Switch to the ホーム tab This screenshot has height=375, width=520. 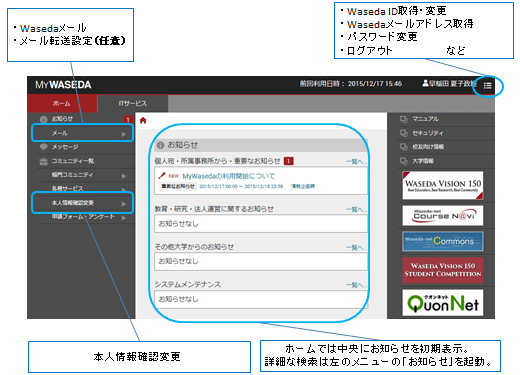62,103
